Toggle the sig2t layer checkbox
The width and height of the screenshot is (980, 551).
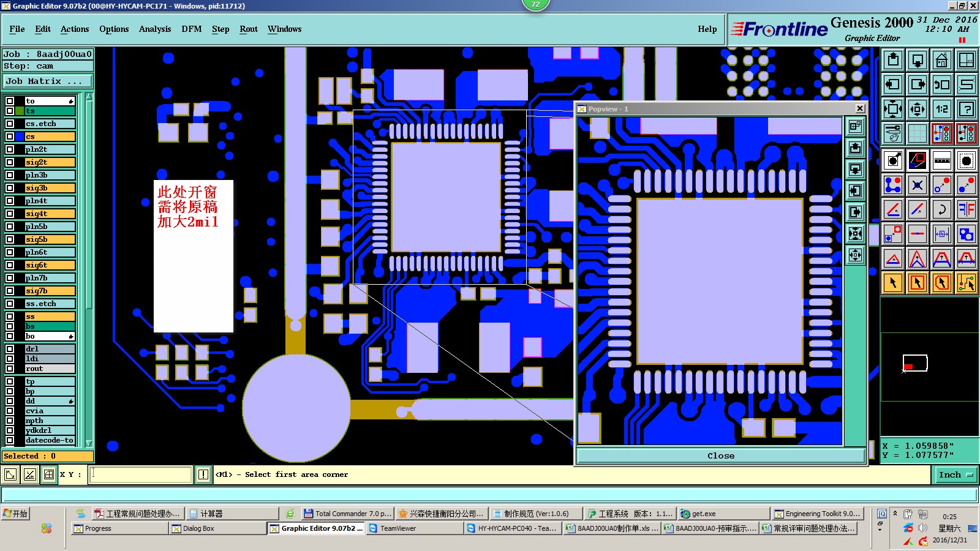10,162
